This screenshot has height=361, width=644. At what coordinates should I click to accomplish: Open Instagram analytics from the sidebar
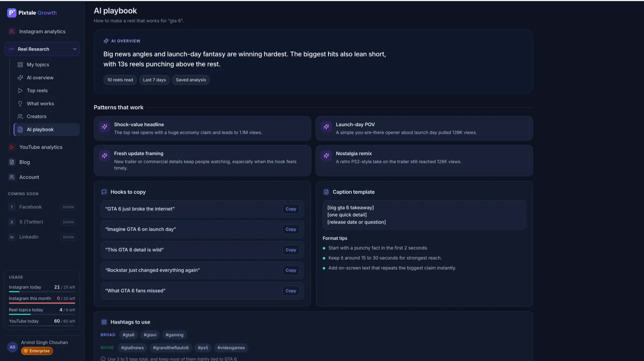click(x=42, y=31)
